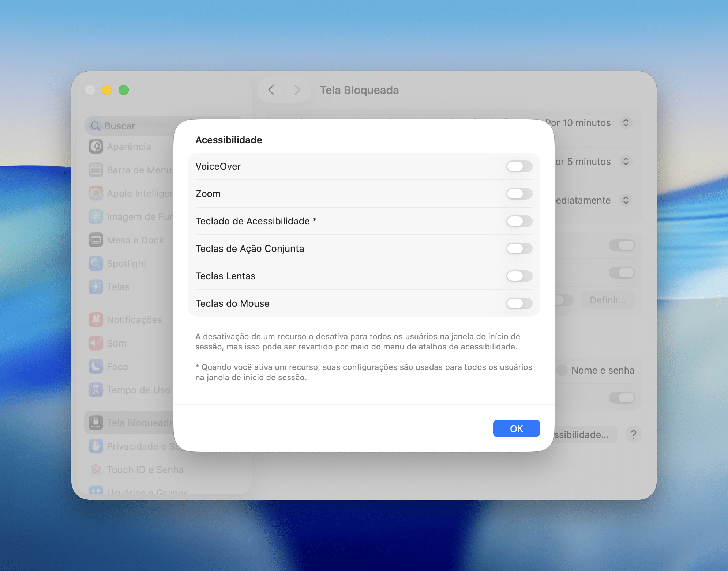The height and width of the screenshot is (571, 728).
Task: Enable the VoiceOver toggle
Action: 519,166
